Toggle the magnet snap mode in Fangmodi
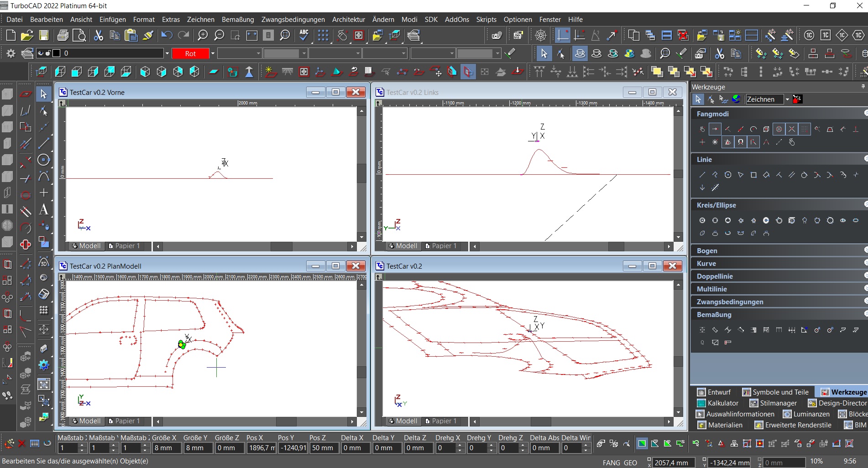This screenshot has height=468, width=868. pos(741,142)
